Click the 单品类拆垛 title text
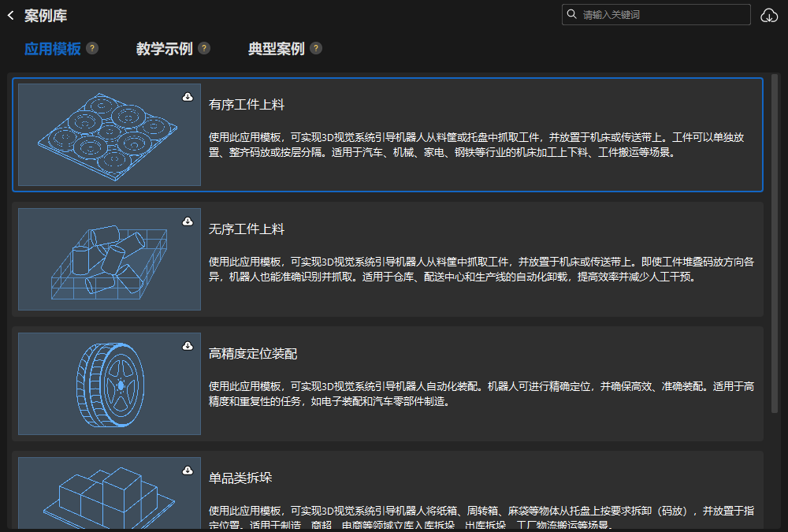The width and height of the screenshot is (788, 532). [240, 478]
